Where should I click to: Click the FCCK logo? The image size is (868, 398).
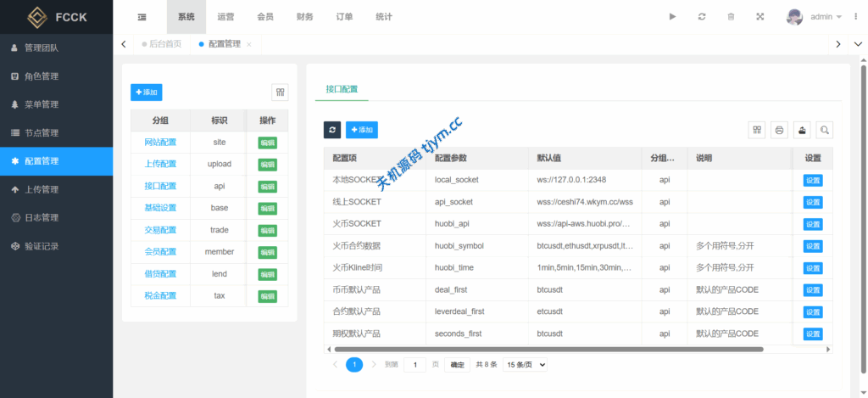57,17
